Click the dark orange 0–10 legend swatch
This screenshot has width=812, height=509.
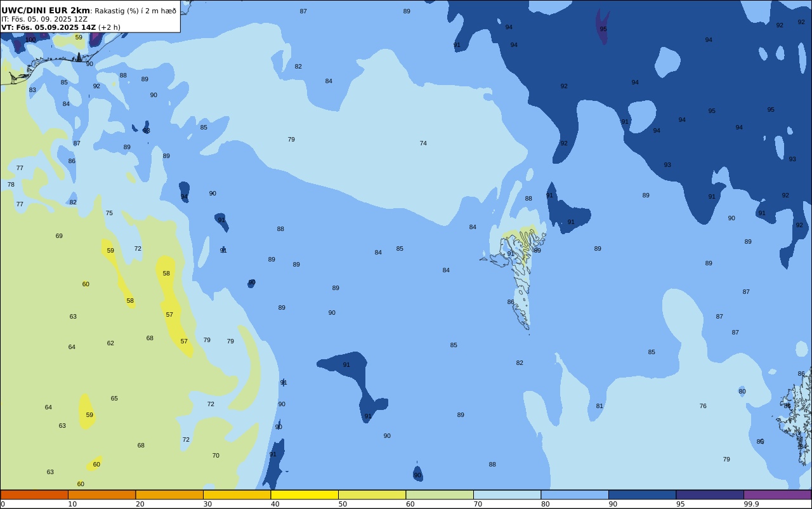[x=34, y=494]
